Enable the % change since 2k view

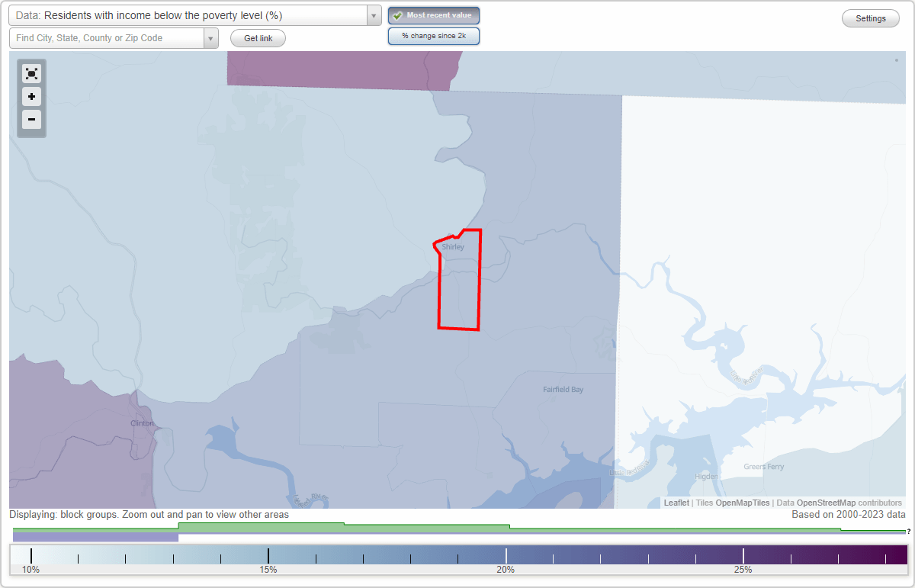point(433,35)
